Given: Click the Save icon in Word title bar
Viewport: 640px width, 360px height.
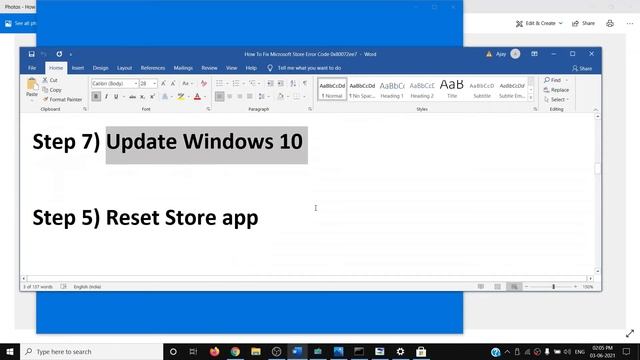Looking at the screenshot, I should [x=31, y=54].
